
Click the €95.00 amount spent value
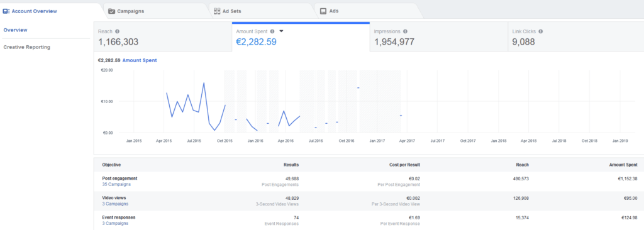coord(630,197)
